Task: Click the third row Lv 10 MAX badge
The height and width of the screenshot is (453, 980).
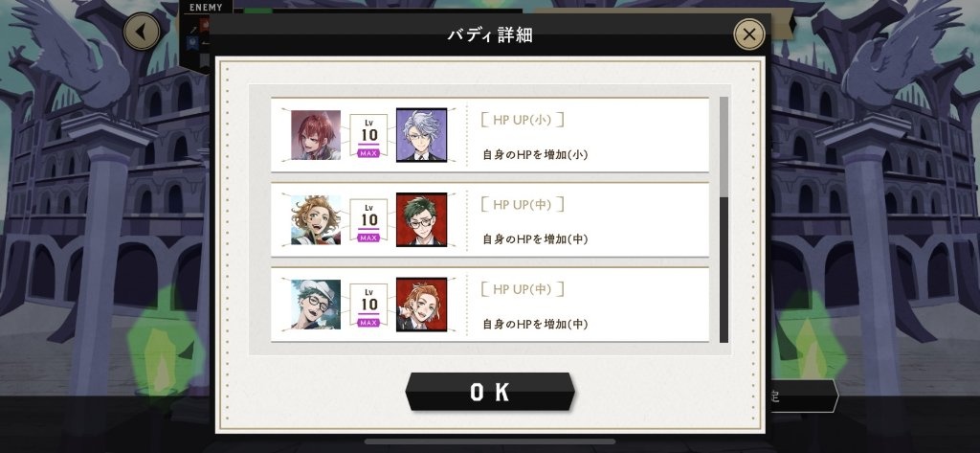Action: coord(368,306)
